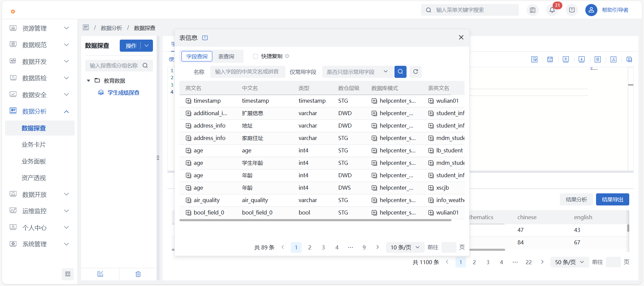644x286 pixels.
Task: Open the 10 条/页 page size dropdown
Action: [x=405, y=247]
